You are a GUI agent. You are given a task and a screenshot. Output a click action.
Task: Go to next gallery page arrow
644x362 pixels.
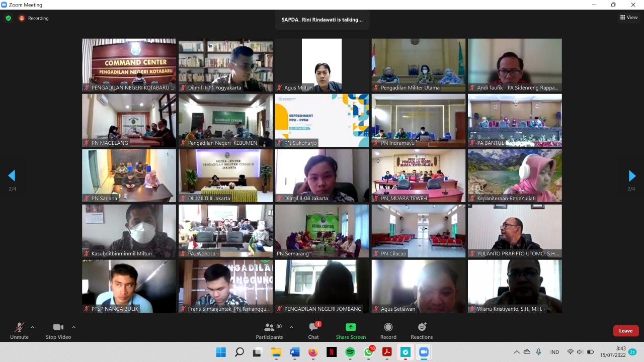pyautogui.click(x=632, y=176)
